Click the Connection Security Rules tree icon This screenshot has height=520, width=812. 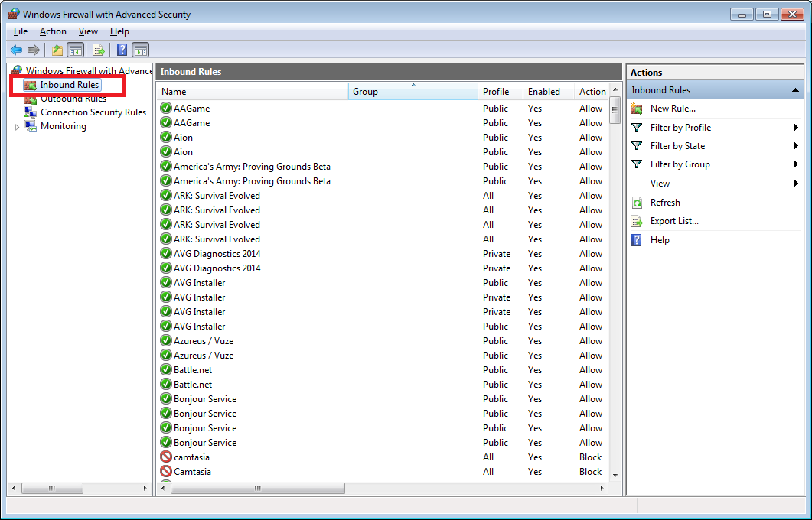coord(31,112)
